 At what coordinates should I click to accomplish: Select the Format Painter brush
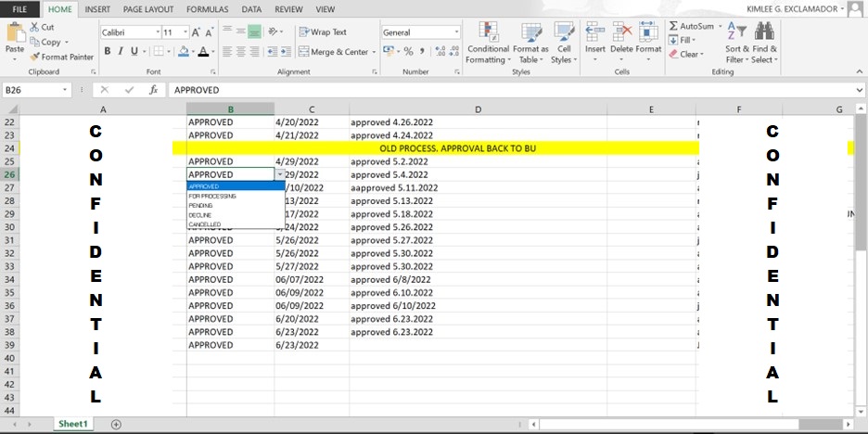35,57
